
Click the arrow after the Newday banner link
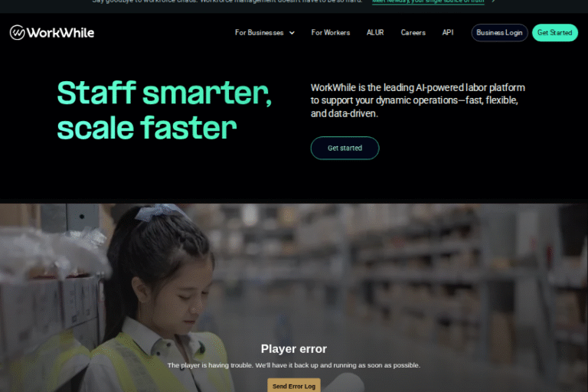(x=494, y=2)
